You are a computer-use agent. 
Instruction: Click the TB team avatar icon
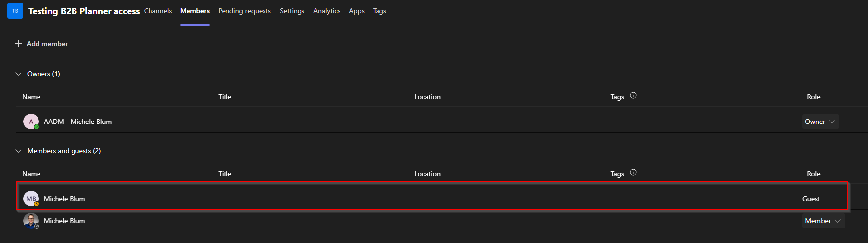point(15,11)
